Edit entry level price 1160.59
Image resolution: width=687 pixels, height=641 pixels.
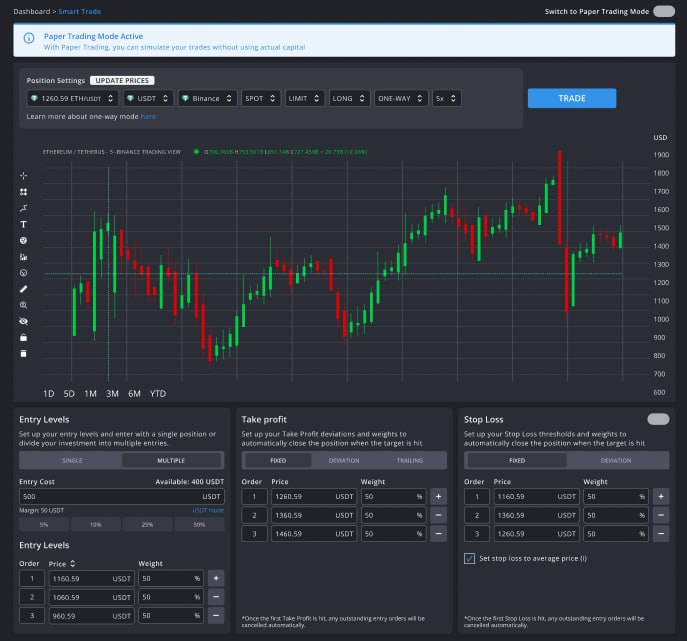tap(92, 578)
